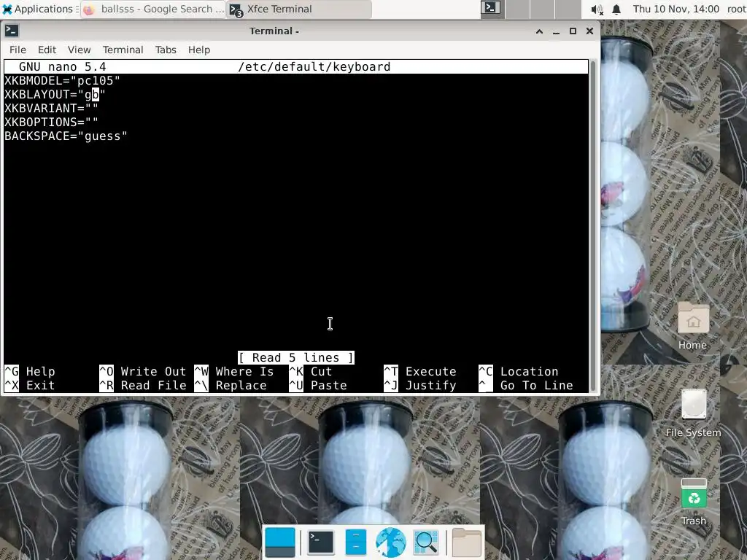Viewport: 747px width, 560px height.
Task: Click the Firefox icon in the taskbar button
Action: [89, 9]
